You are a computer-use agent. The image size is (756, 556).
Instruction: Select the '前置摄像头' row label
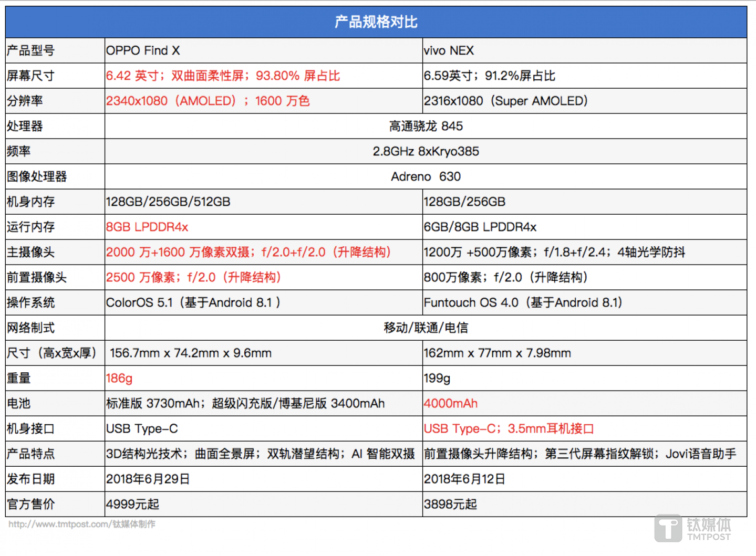tap(37, 277)
